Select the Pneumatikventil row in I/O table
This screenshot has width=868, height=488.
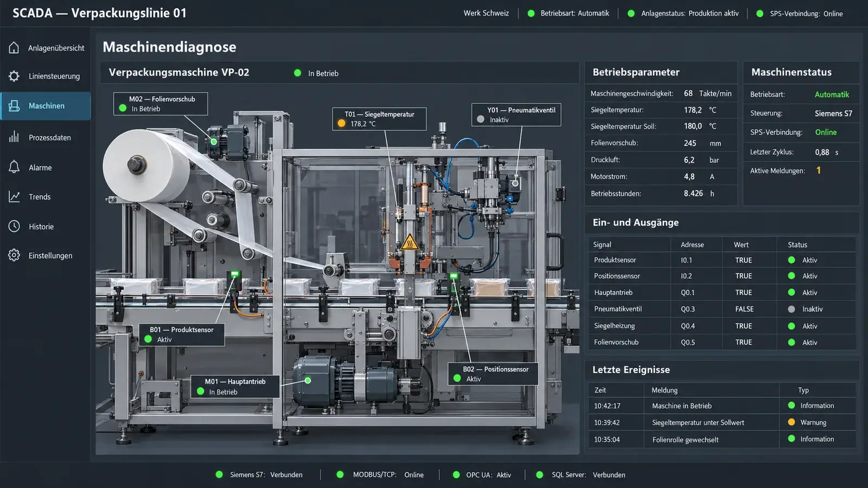pos(722,309)
